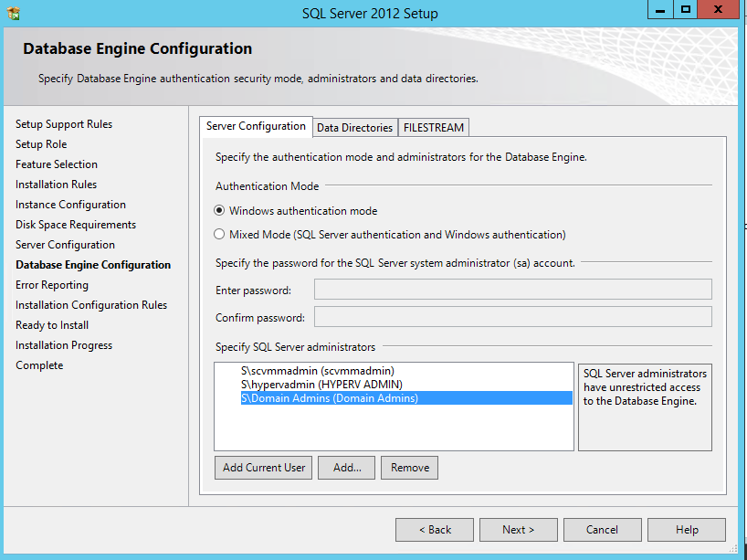Focus the Confirm password field
Viewport: 747px width, 560px height.
513,317
